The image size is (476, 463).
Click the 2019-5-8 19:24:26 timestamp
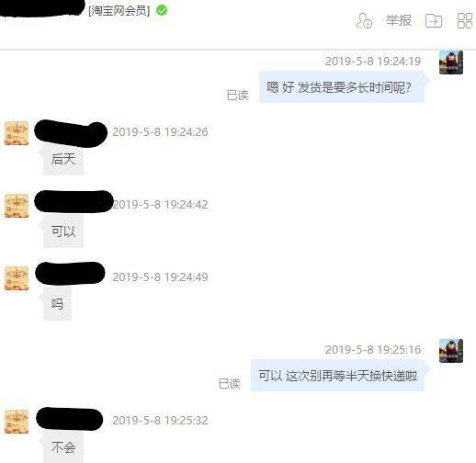point(160,132)
